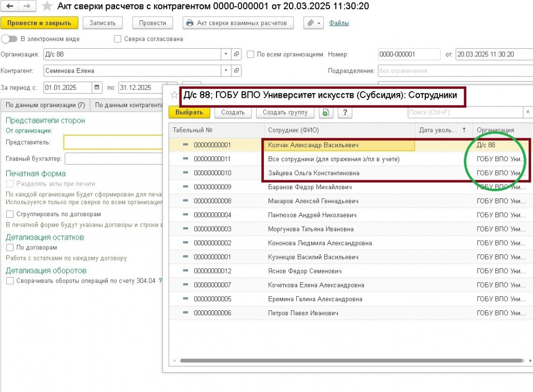This screenshot has height=392, width=533.
Task: Sort by the Дата увольнения column header
Action: pos(443,130)
